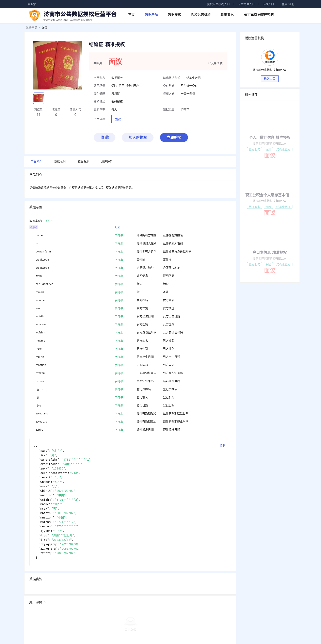The width and height of the screenshot is (321, 644).
Task: Click the 数据产品 breadcrumb link
Action: pyautogui.click(x=32, y=28)
